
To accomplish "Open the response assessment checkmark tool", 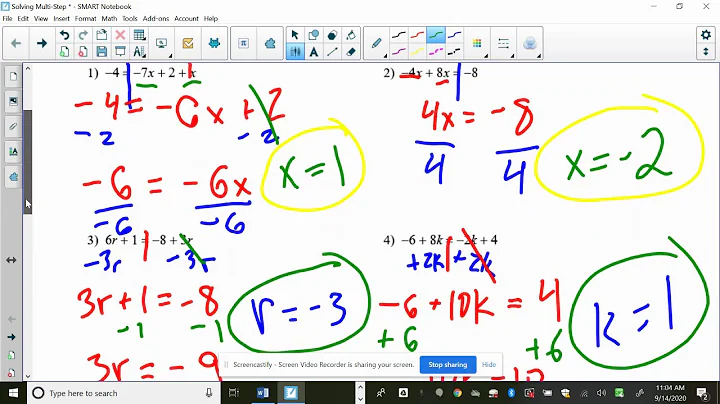I will [x=188, y=43].
